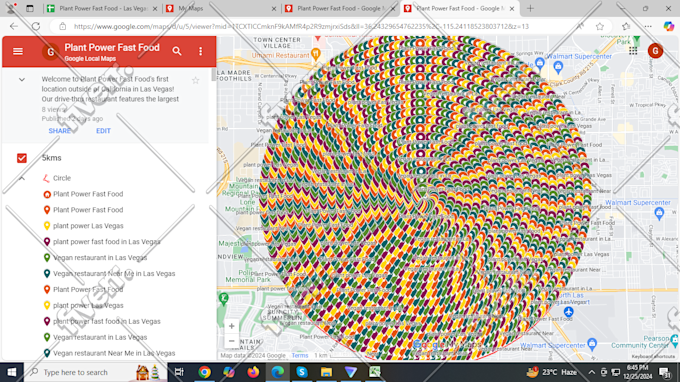This screenshot has height=382, width=680.
Task: Open the tab actions menu
Action: [x=30, y=8]
